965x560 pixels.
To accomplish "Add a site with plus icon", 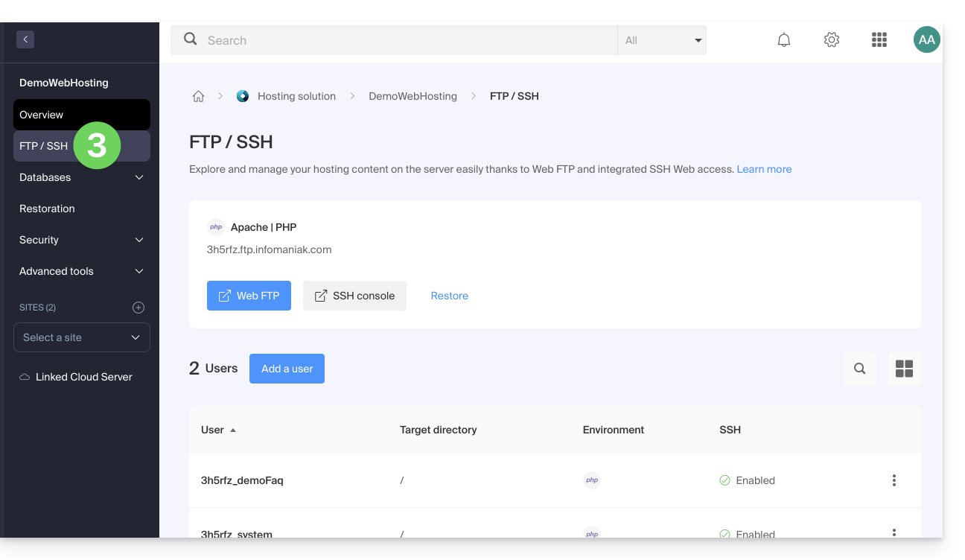I will pyautogui.click(x=138, y=308).
